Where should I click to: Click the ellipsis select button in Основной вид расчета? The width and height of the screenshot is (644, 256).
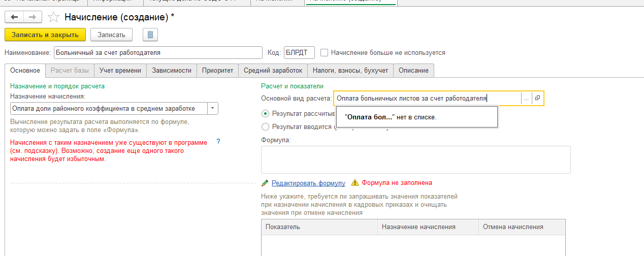pos(527,98)
